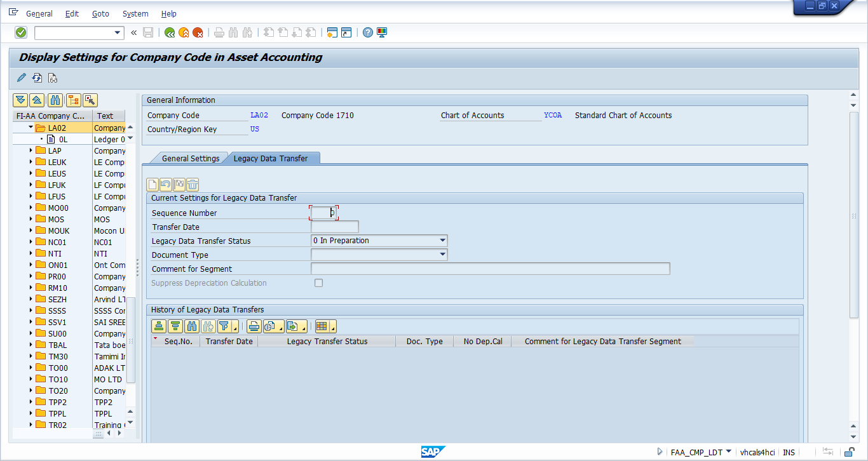Click the Legacy Transfer Status column header
Screen dimensions: 868x461
pyautogui.click(x=327, y=341)
